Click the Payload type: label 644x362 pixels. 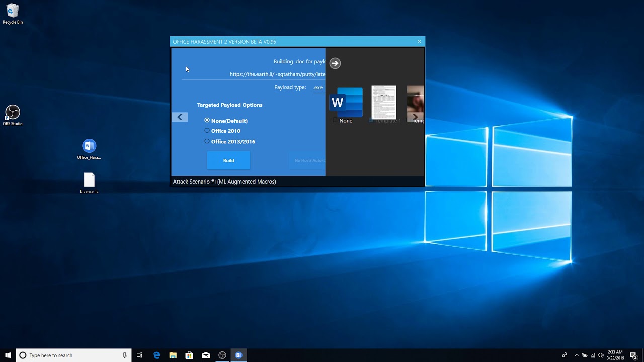click(x=290, y=87)
